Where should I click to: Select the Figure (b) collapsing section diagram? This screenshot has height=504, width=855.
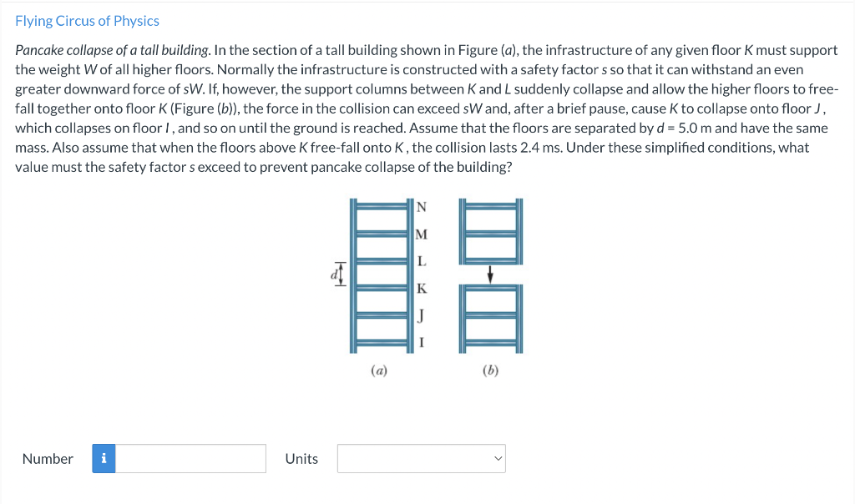pos(491,274)
